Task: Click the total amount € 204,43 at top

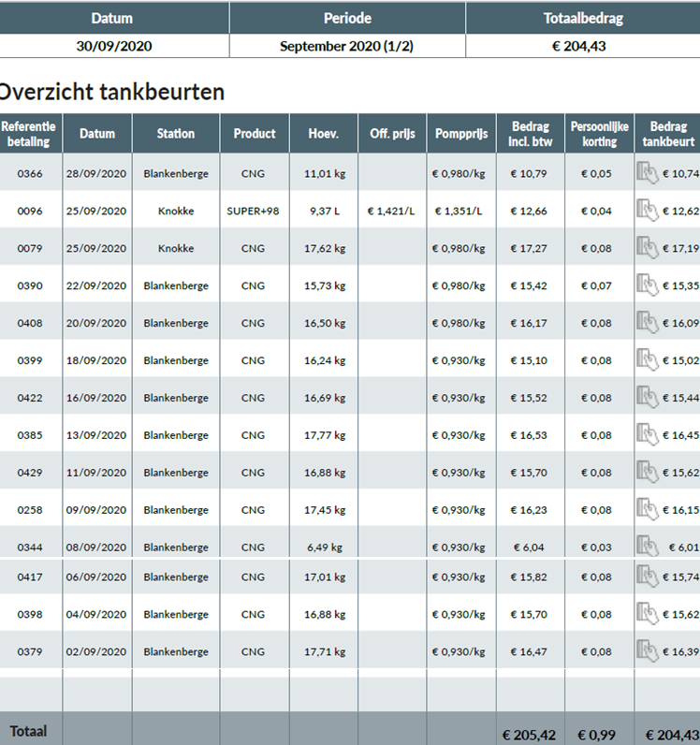Action: click(579, 46)
